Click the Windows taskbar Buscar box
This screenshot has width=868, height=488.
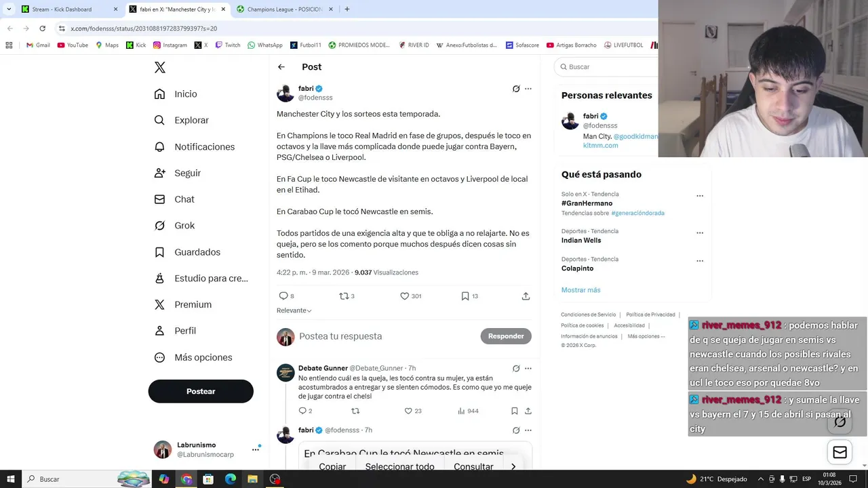[87, 479]
